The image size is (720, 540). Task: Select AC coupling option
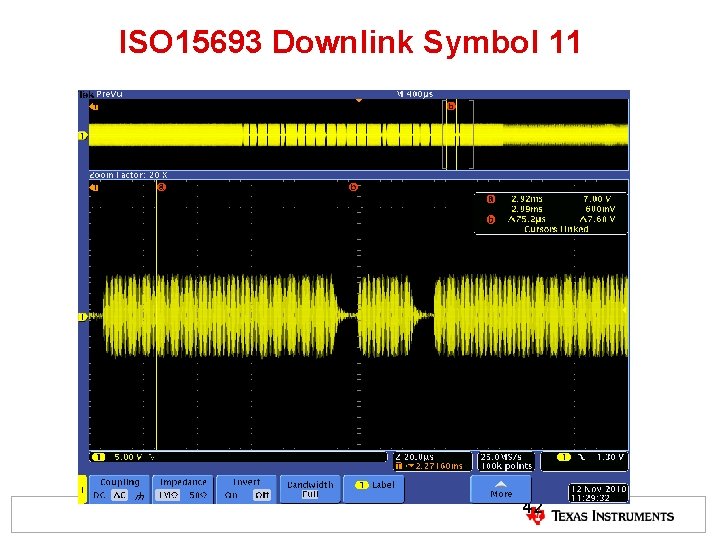[119, 495]
